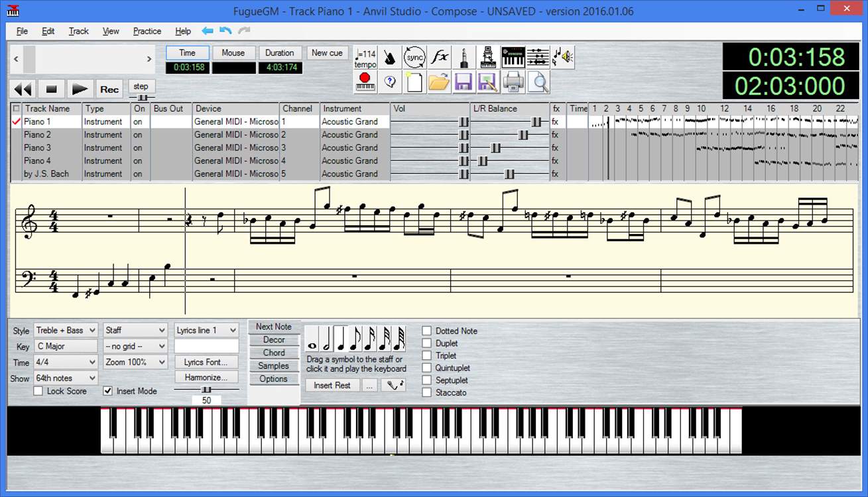Screen dimensions: 868x497
Task: Open the Track menu
Action: click(78, 31)
